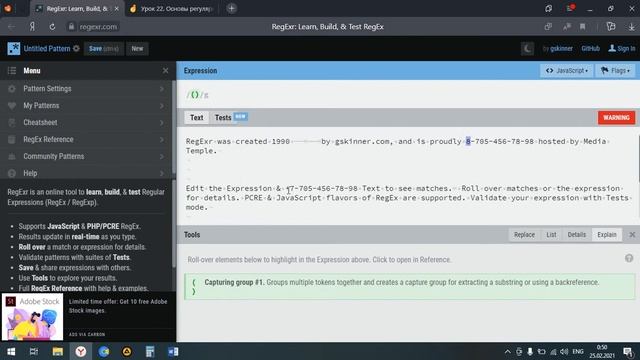Select the List tool tab
640x360 pixels.
coord(551,235)
